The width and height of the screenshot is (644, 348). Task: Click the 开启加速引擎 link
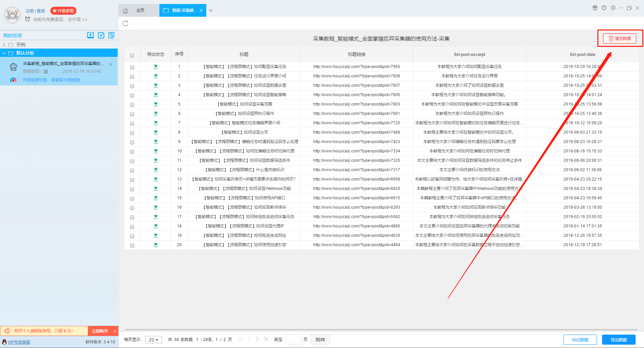pos(51,80)
